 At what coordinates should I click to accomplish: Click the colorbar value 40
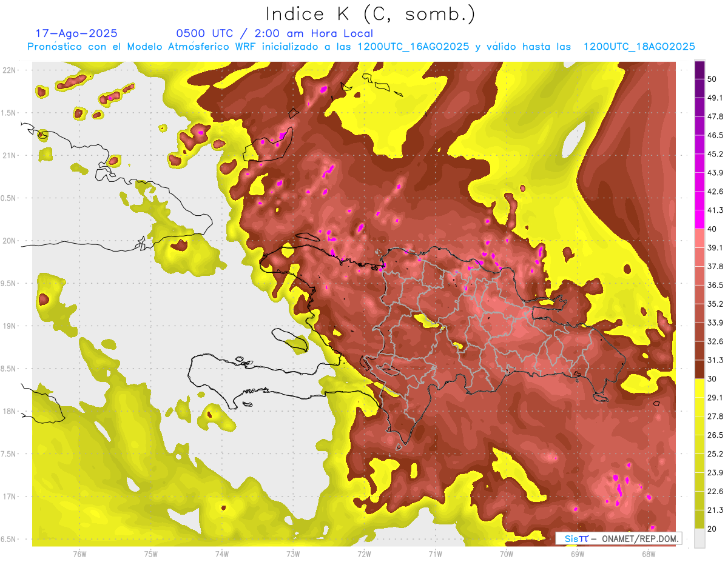(712, 229)
